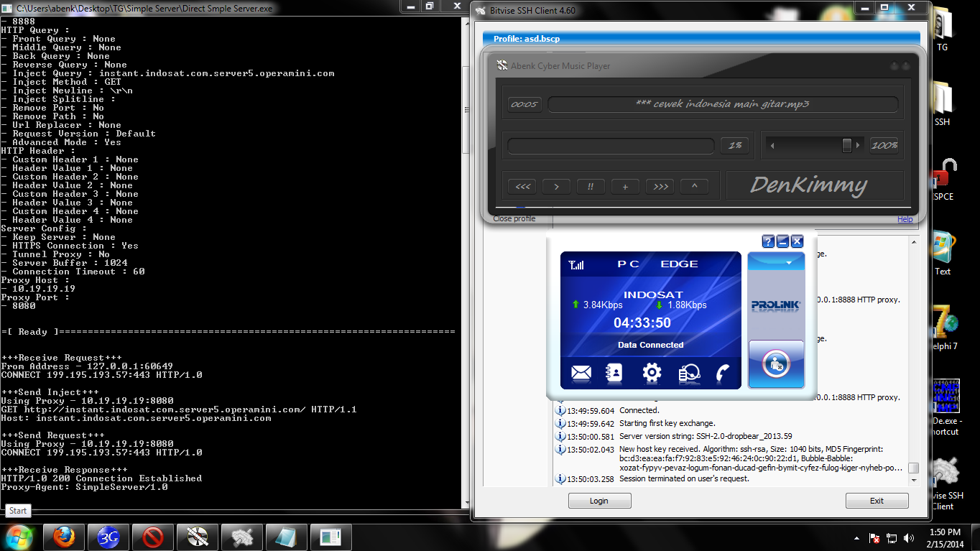
Task: Click the signal strength indicator in Prolink dialer
Action: coord(576,264)
